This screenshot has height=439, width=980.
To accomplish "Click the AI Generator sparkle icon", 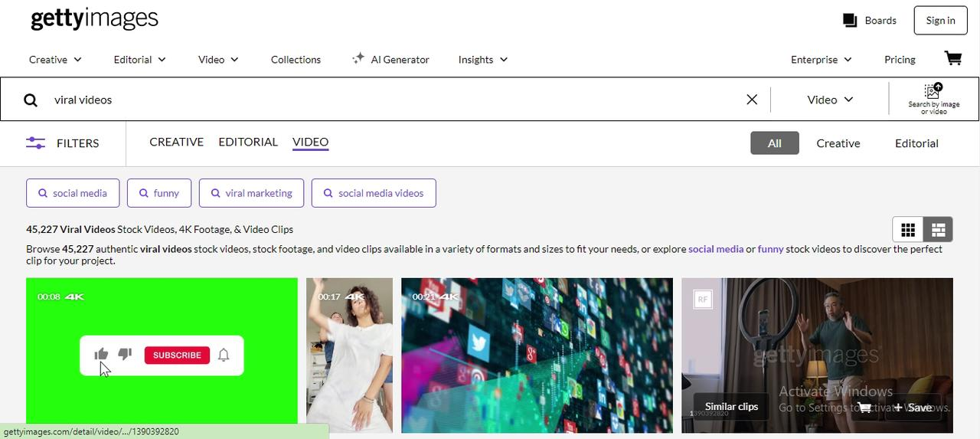I will [x=358, y=59].
